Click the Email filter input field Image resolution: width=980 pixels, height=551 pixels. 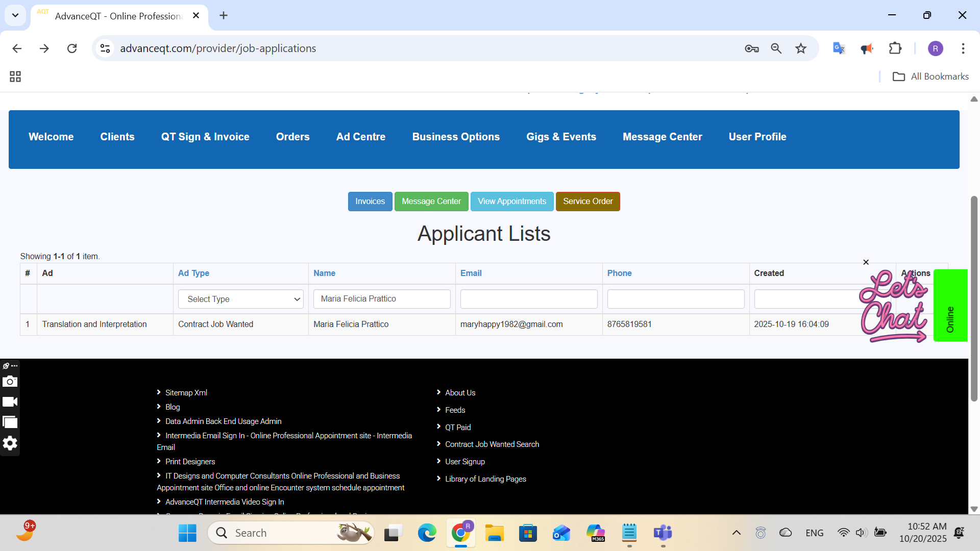tap(528, 299)
